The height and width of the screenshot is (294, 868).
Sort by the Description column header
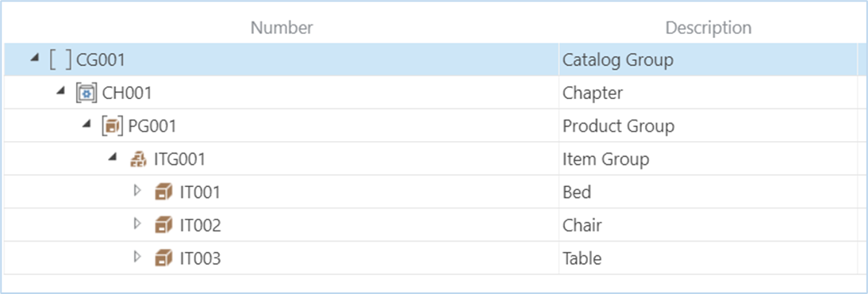[708, 28]
